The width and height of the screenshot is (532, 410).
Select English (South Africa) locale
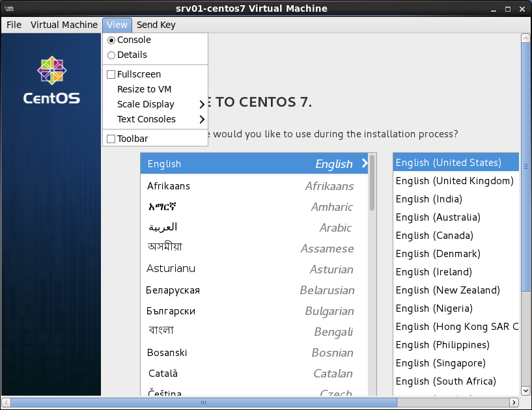click(x=456, y=381)
